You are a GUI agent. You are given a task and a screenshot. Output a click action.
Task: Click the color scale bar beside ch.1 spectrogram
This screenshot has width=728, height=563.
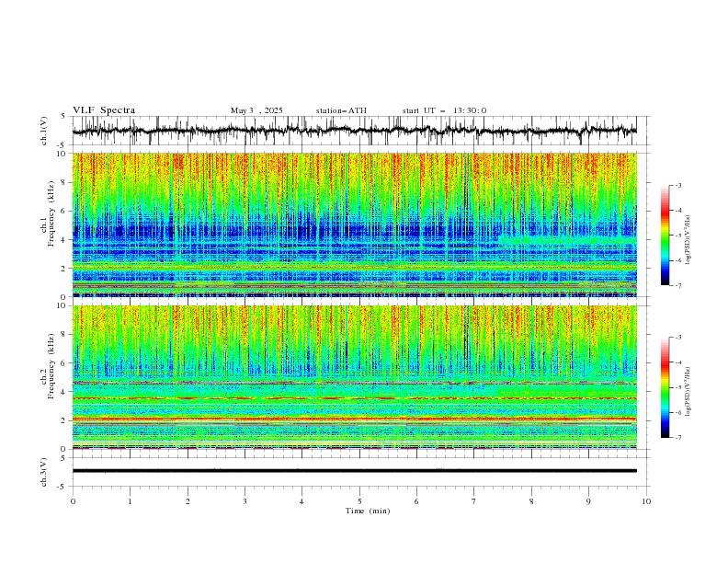click(665, 236)
